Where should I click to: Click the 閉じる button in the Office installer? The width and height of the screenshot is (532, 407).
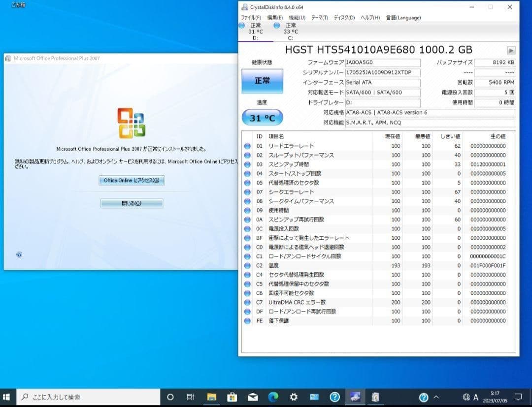pyautogui.click(x=131, y=203)
